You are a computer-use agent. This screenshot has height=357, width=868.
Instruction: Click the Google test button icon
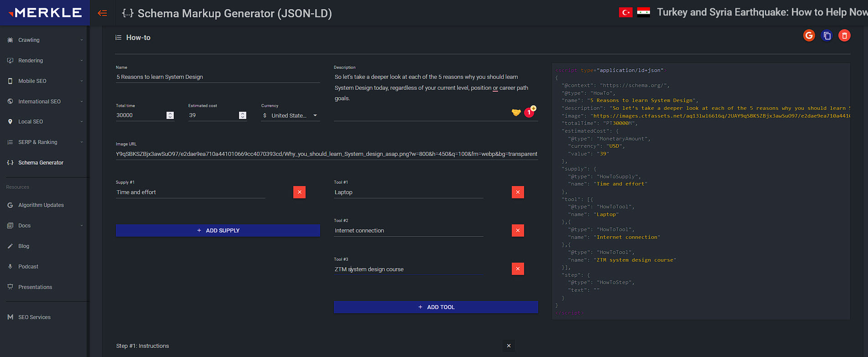[809, 36]
